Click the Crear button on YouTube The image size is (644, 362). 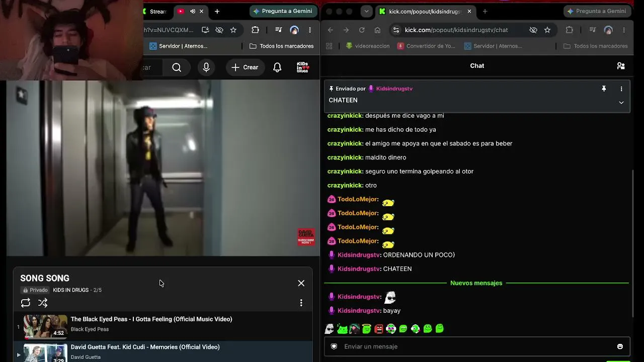click(245, 67)
